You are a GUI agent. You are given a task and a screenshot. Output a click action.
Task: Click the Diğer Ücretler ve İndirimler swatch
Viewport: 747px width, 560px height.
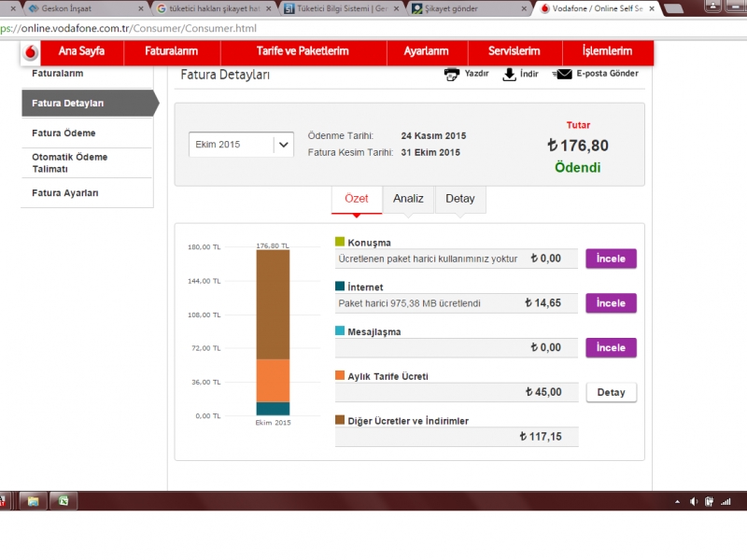click(x=340, y=419)
